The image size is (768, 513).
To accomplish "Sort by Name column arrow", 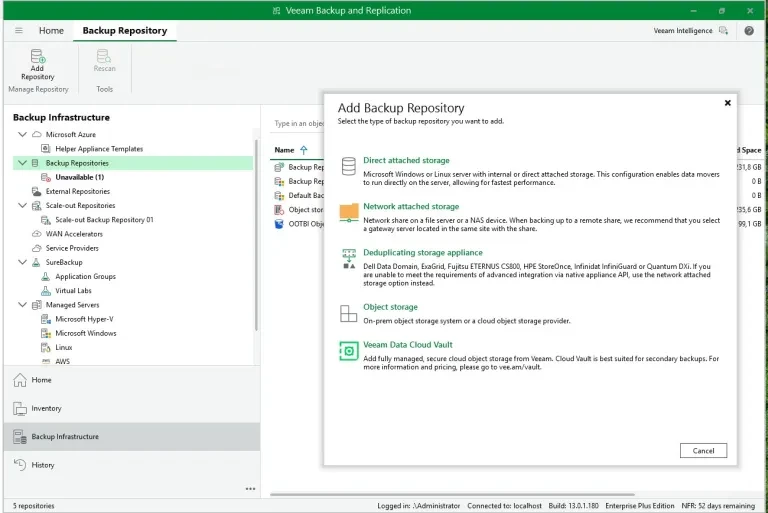I will point(304,150).
